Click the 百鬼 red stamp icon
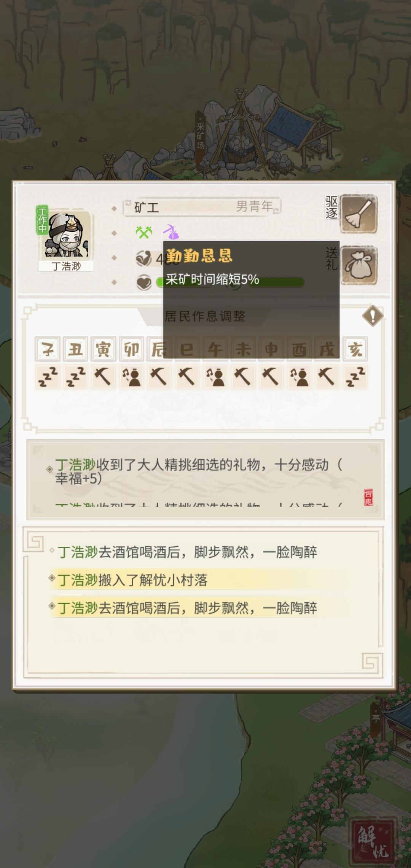This screenshot has height=868, width=411. click(x=368, y=497)
